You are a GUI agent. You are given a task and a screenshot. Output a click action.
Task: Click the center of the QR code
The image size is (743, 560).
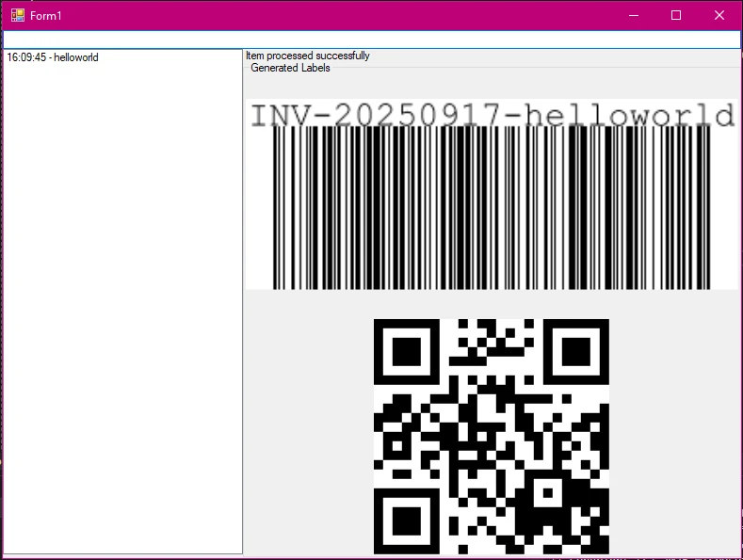coord(491,437)
